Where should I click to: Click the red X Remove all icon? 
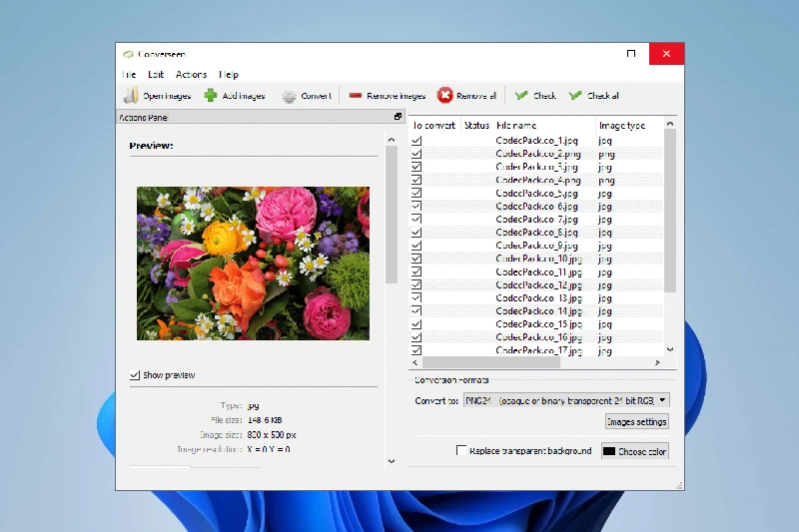(445, 96)
